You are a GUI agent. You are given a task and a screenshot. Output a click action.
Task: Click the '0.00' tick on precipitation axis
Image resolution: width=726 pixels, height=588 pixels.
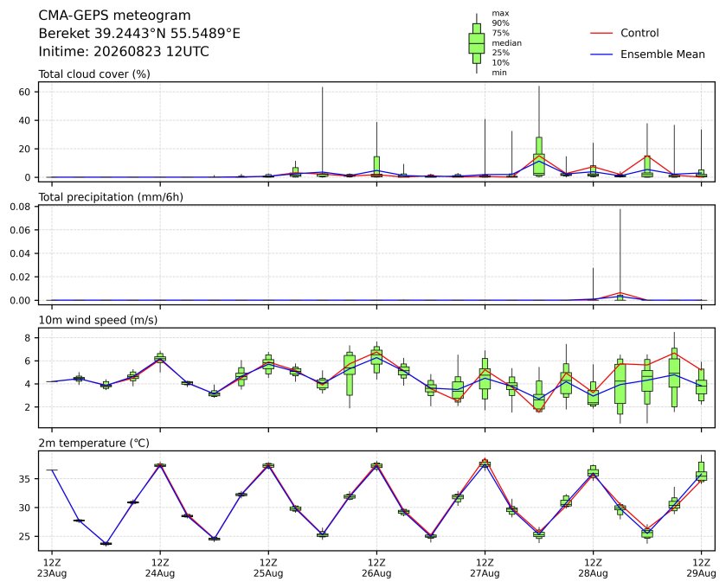pyautogui.click(x=21, y=300)
